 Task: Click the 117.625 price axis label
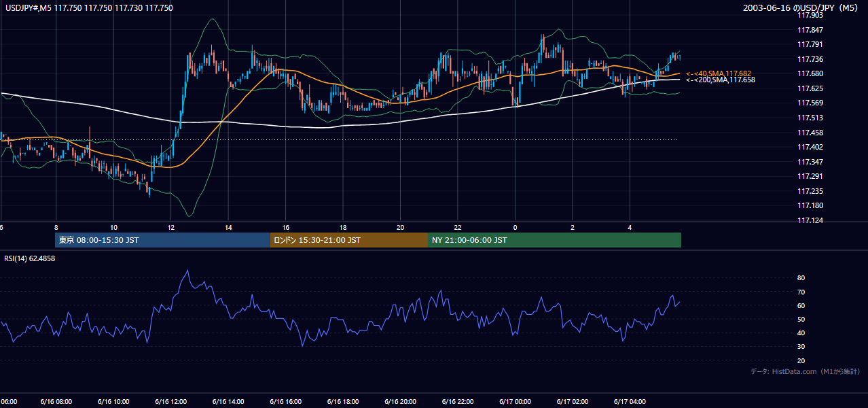pyautogui.click(x=810, y=88)
